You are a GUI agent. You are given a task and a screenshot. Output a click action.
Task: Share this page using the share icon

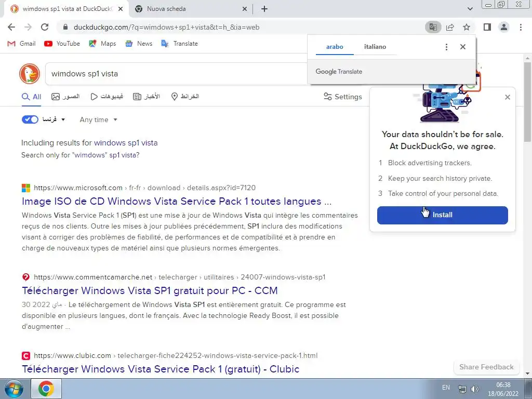pyautogui.click(x=450, y=27)
